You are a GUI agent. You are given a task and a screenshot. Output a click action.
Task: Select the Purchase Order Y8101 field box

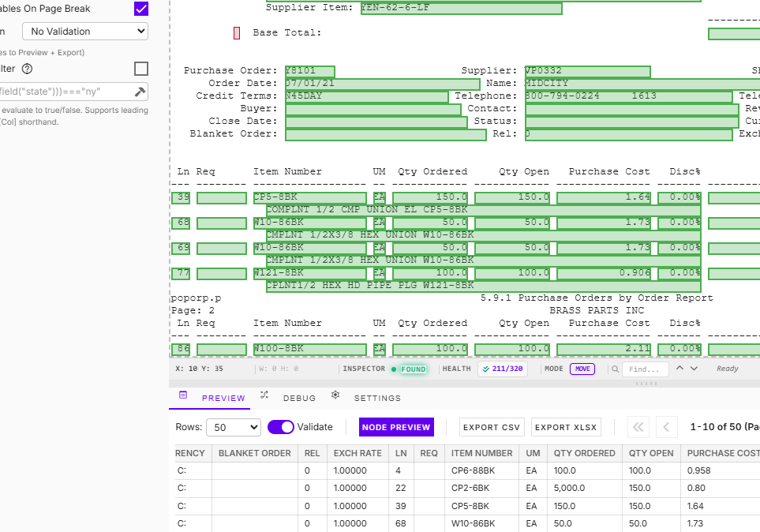309,71
